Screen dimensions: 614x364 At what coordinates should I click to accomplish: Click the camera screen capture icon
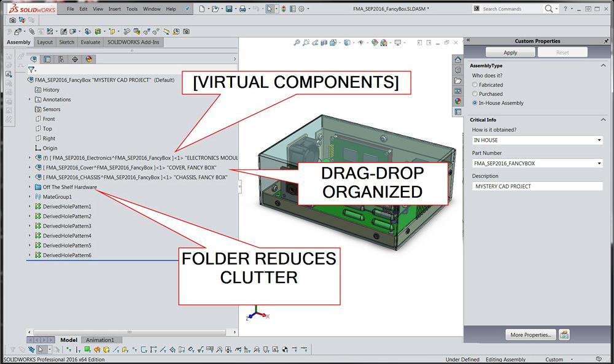click(12, 20)
